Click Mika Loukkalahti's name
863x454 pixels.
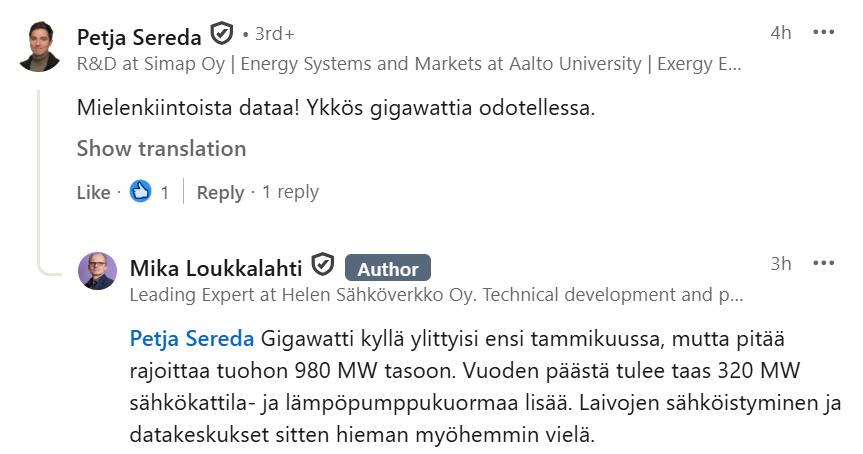(216, 268)
